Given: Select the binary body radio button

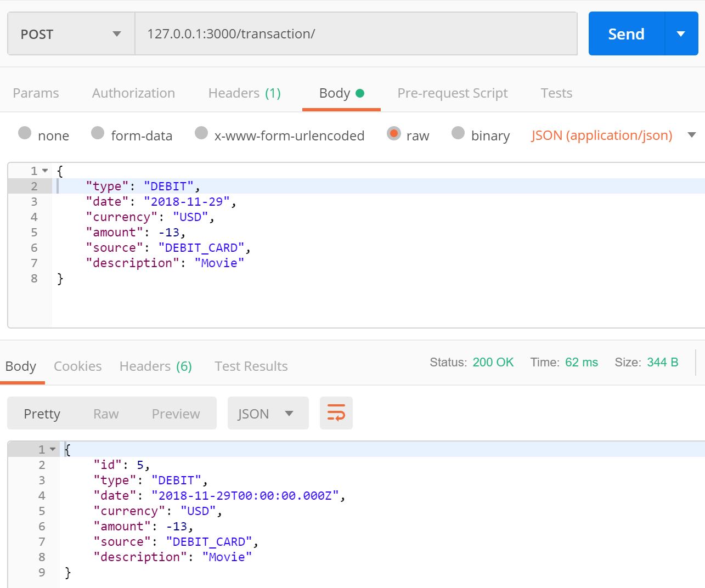Looking at the screenshot, I should pyautogui.click(x=458, y=133).
